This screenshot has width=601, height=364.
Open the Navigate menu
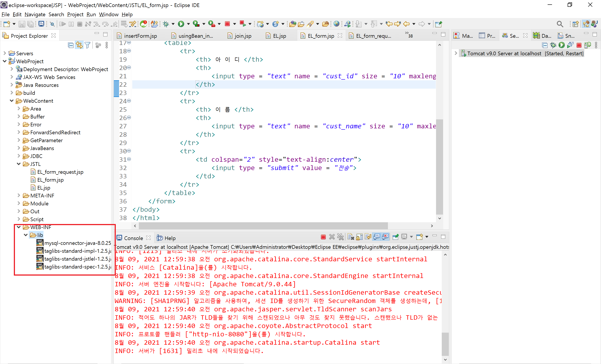coord(35,14)
